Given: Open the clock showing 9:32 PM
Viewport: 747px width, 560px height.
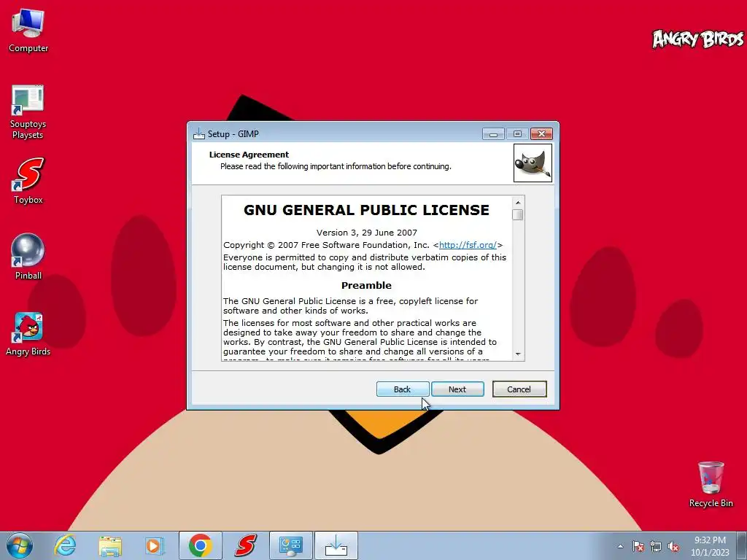Looking at the screenshot, I should click(710, 546).
